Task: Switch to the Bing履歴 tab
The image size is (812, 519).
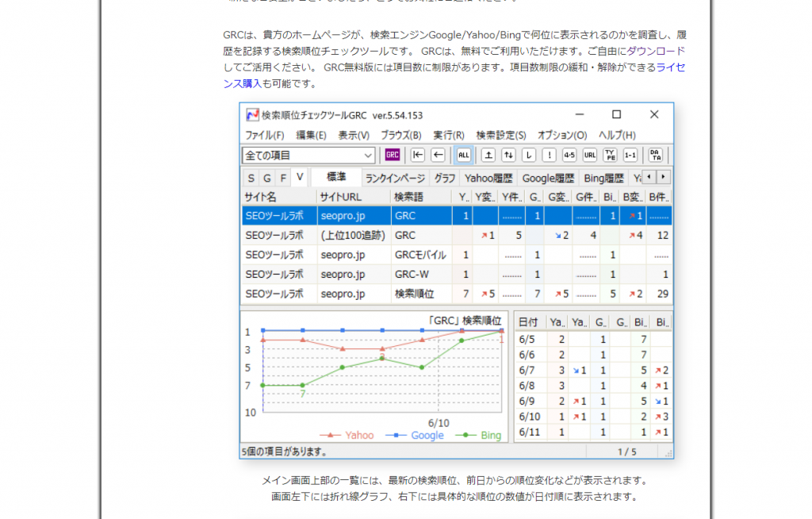Action: (x=603, y=179)
